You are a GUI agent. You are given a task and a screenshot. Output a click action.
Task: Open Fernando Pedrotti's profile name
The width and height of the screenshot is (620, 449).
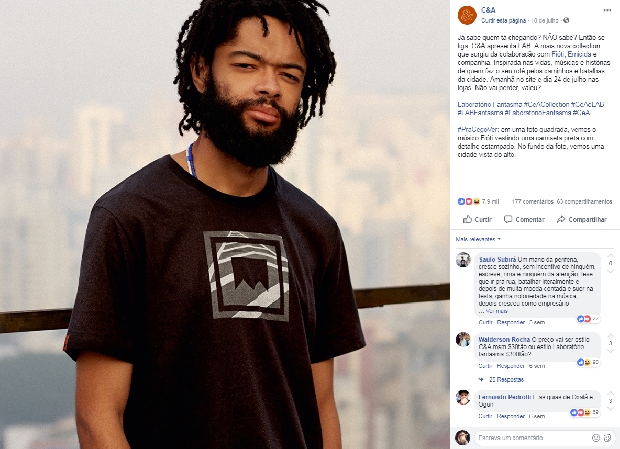505,397
